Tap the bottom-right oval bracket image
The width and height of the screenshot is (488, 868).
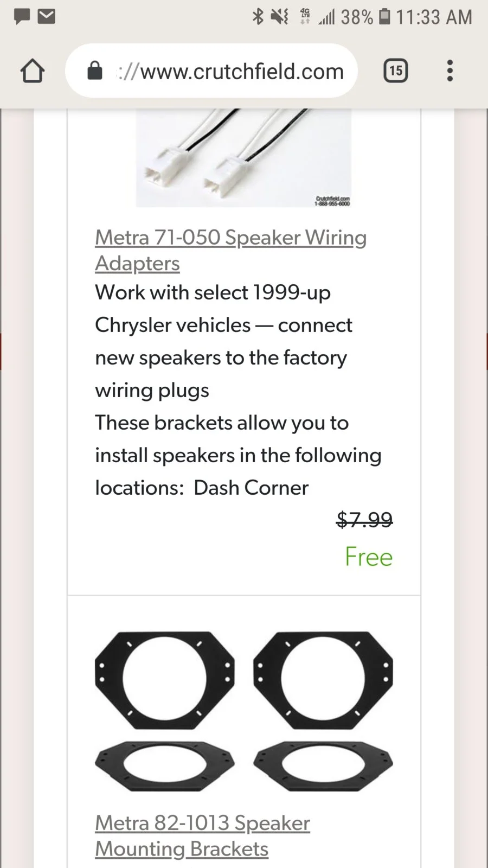[323, 765]
